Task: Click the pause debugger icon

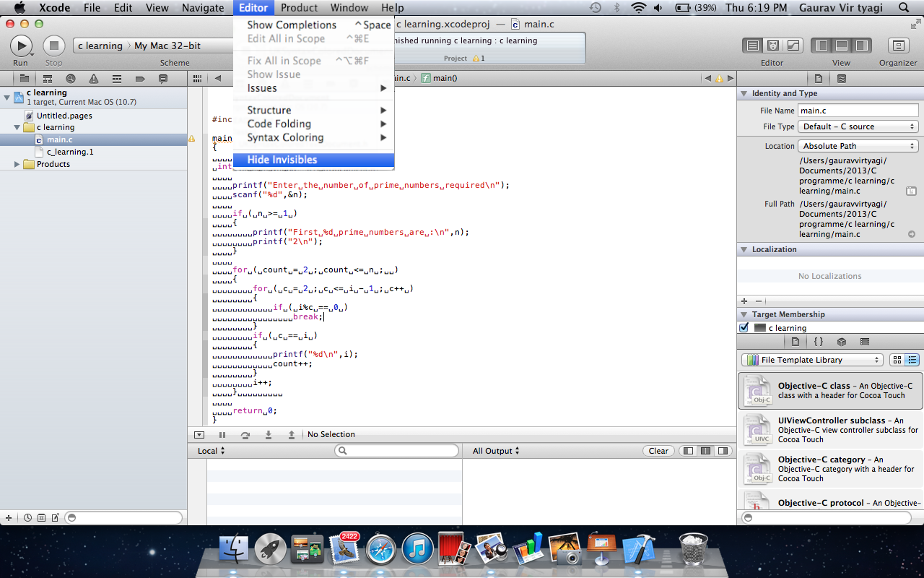Action: pos(222,434)
